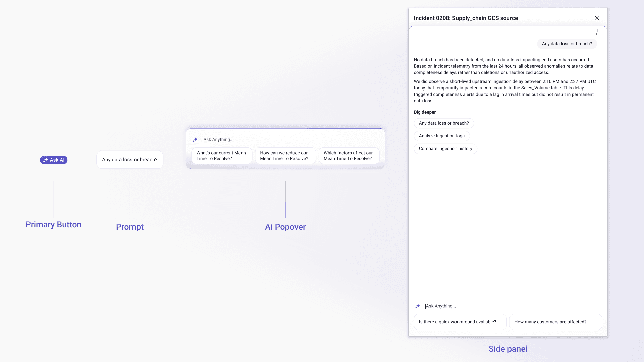Viewport: 644px width, 362px height.
Task: Click the Ask AI primary button
Action: [54, 160]
